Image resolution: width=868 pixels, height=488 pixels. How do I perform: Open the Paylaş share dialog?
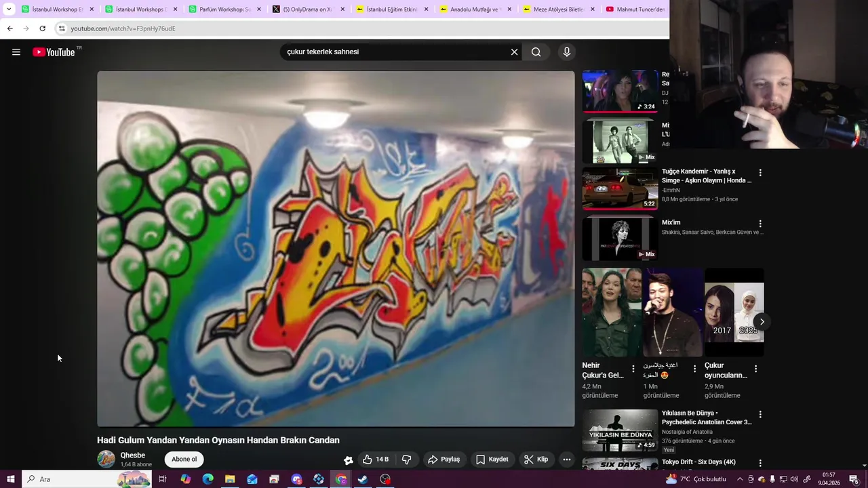click(443, 460)
